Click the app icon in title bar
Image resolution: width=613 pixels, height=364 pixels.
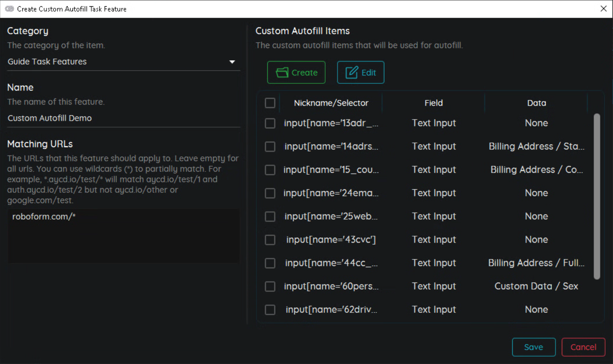[x=9, y=9]
